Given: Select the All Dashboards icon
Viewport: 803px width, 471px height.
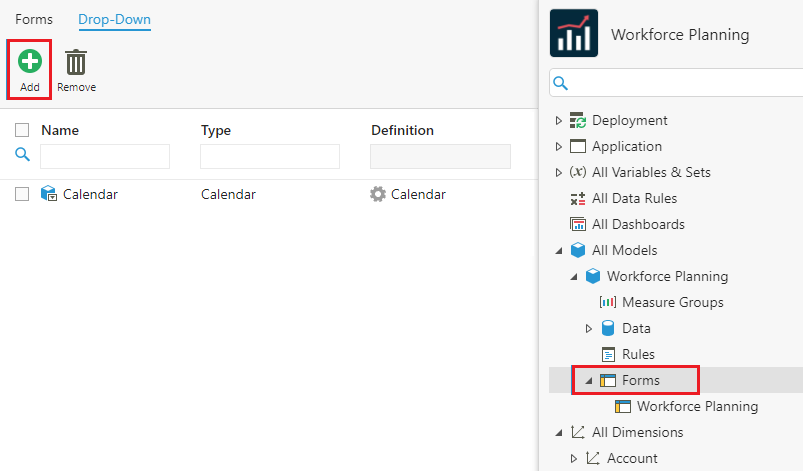Looking at the screenshot, I should (x=578, y=224).
